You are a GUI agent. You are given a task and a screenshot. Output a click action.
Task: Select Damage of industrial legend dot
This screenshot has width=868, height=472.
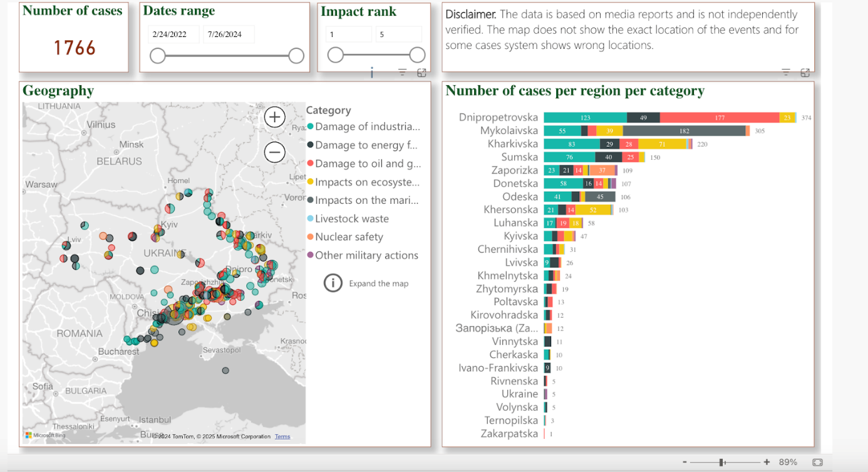(x=310, y=127)
